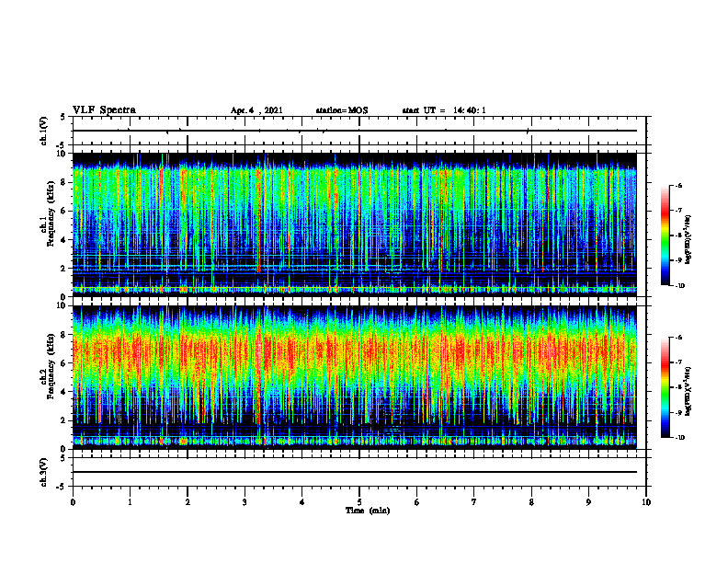Image resolution: width=728 pixels, height=563 pixels.
Task: Select the "start UT = 14:40:1" header text
Action: pyautogui.click(x=444, y=110)
